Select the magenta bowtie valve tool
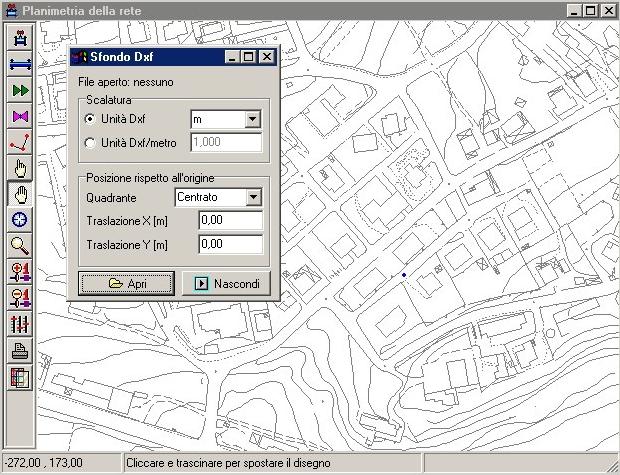The height and width of the screenshot is (475, 620). pos(20,116)
